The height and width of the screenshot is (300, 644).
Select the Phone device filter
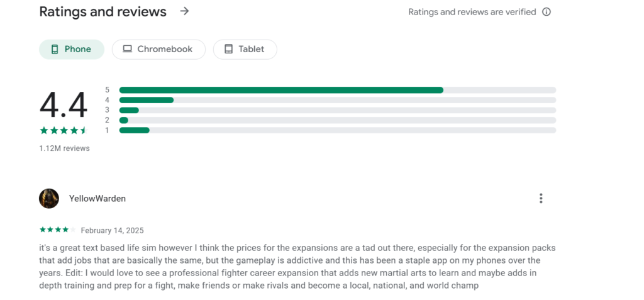pyautogui.click(x=72, y=49)
